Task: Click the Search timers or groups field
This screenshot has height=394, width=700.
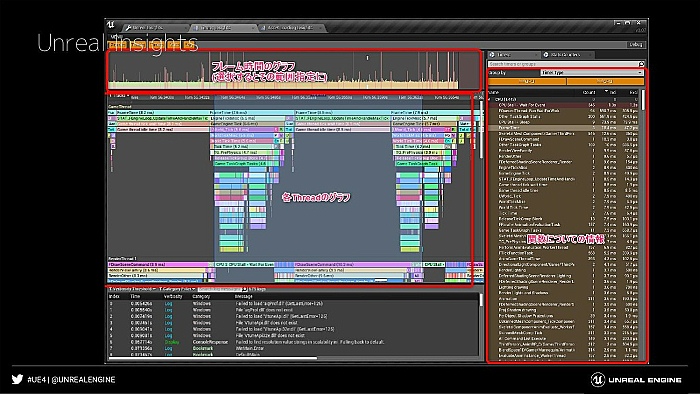Action: tap(562, 64)
